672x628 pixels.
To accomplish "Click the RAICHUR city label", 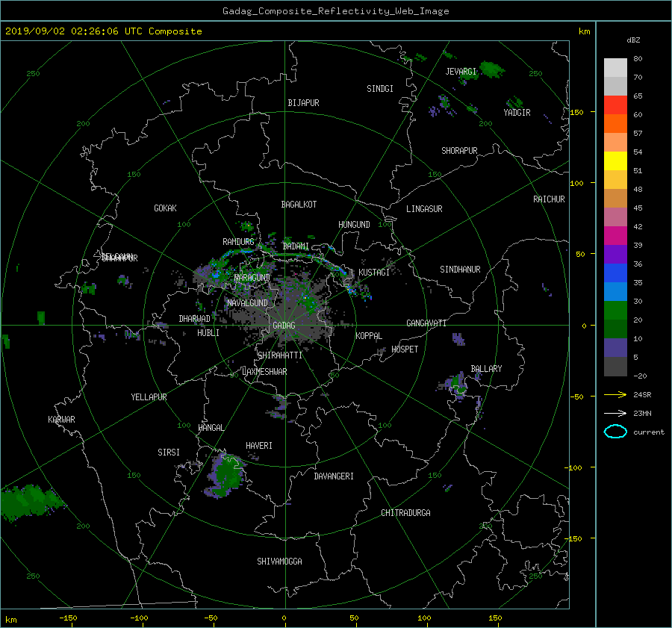I will point(549,199).
